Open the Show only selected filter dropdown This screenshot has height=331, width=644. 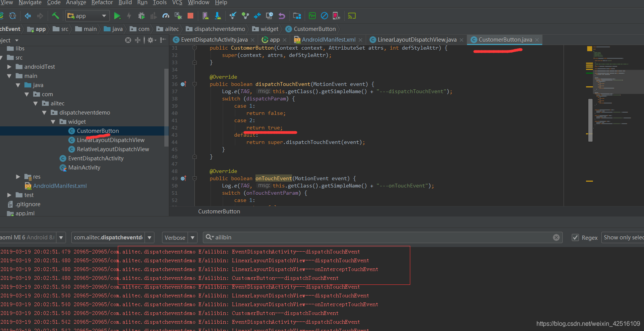(623, 237)
